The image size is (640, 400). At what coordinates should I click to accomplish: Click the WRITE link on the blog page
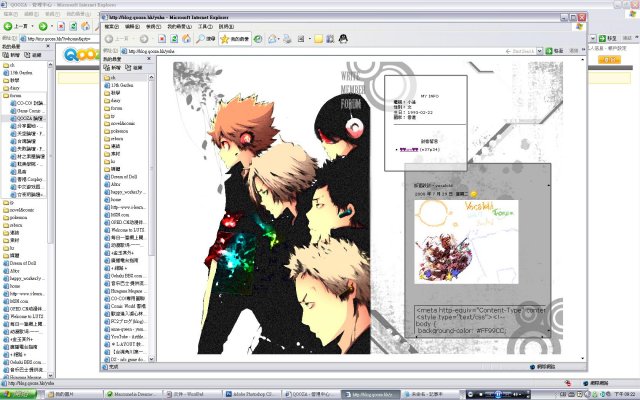(x=350, y=76)
